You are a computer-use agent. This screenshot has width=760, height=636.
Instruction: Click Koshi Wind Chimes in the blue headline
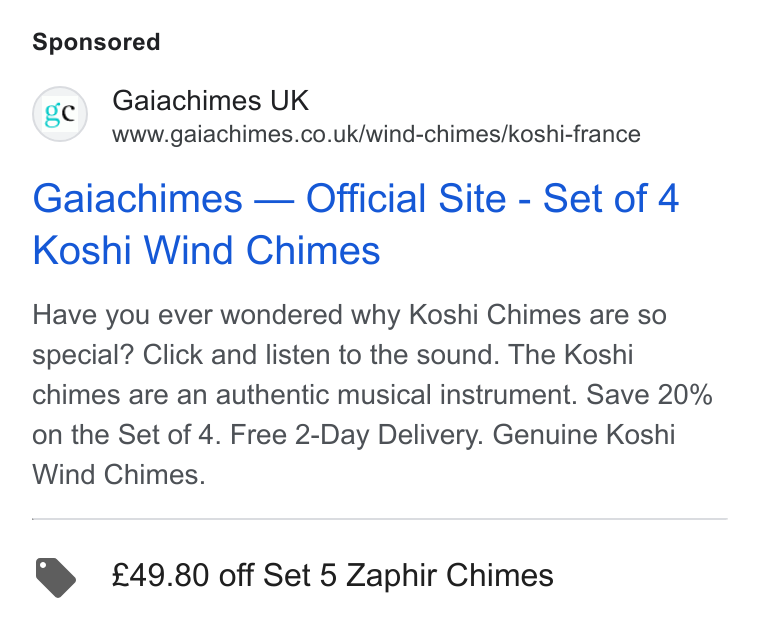tap(206, 250)
